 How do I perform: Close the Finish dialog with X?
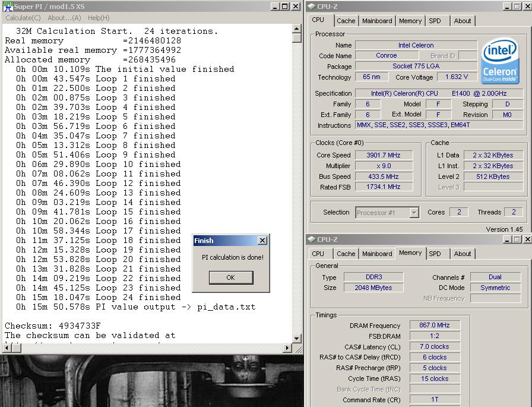[x=262, y=240]
